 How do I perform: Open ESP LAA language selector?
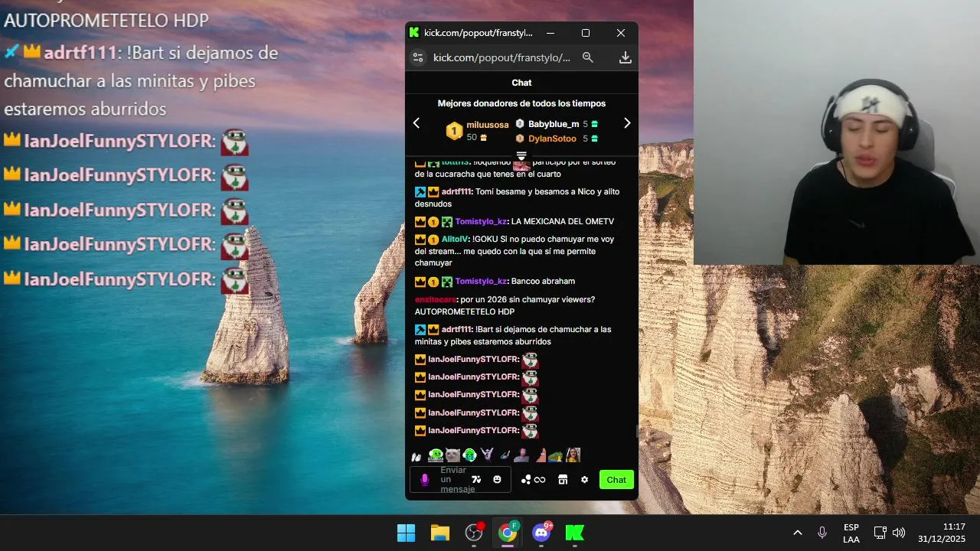pyautogui.click(x=851, y=533)
